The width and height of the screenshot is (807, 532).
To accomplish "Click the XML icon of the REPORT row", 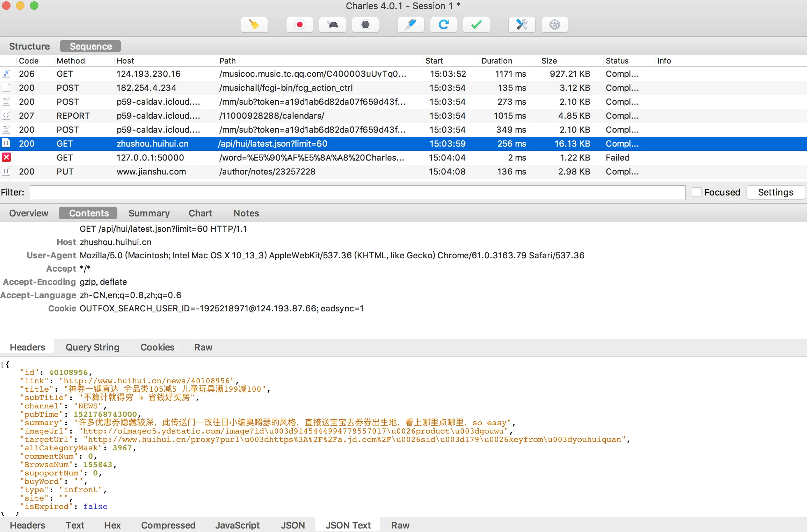I will [x=6, y=116].
